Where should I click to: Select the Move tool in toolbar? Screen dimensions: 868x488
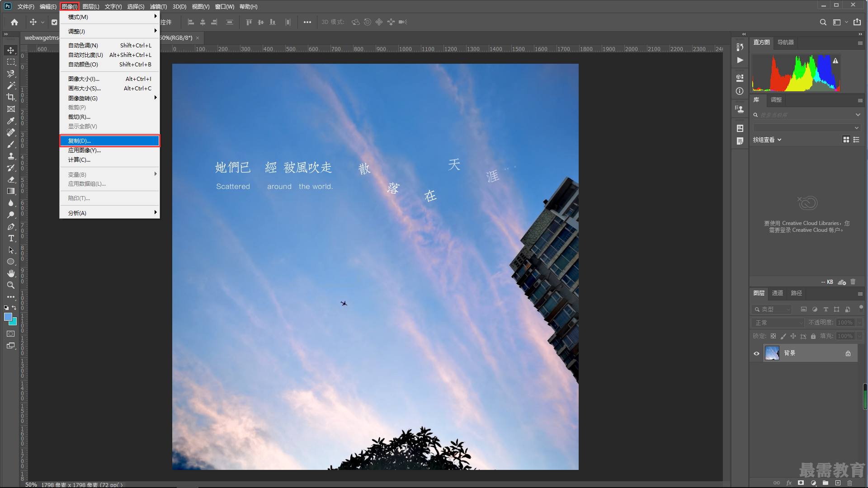pos(11,50)
